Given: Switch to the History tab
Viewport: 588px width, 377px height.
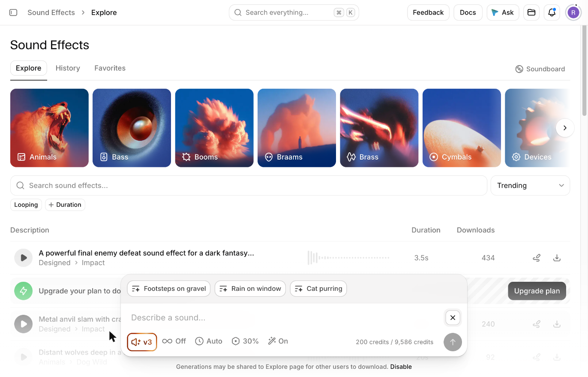Looking at the screenshot, I should click(x=68, y=68).
